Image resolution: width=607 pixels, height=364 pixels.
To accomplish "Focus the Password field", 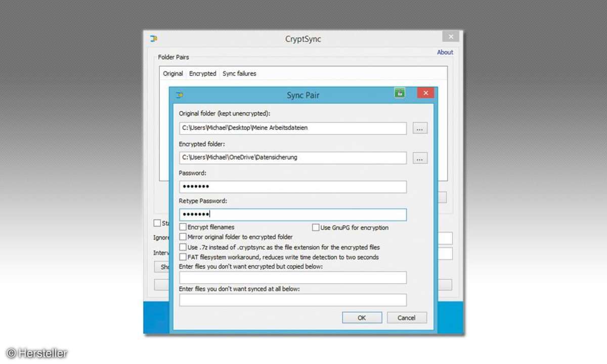I will [x=293, y=187].
